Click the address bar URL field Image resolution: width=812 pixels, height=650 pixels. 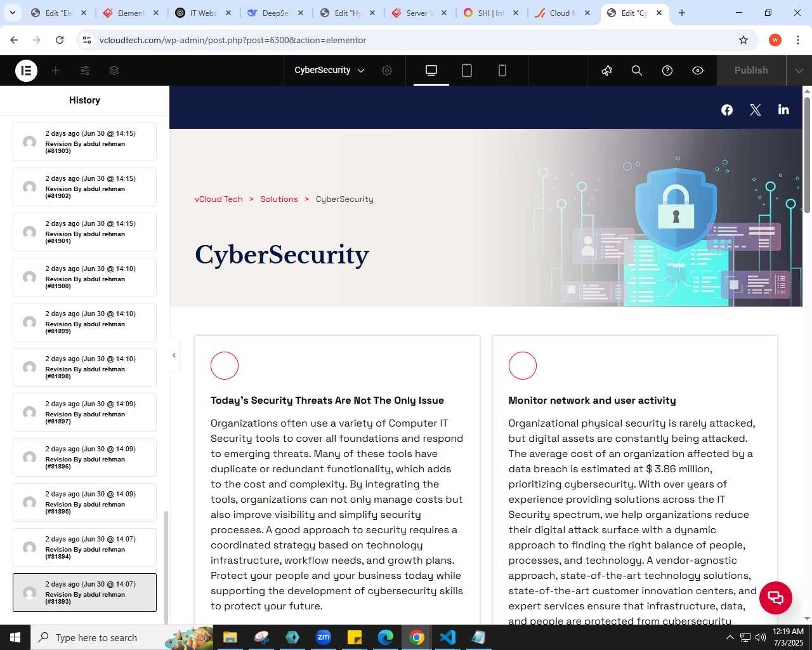tap(416, 40)
